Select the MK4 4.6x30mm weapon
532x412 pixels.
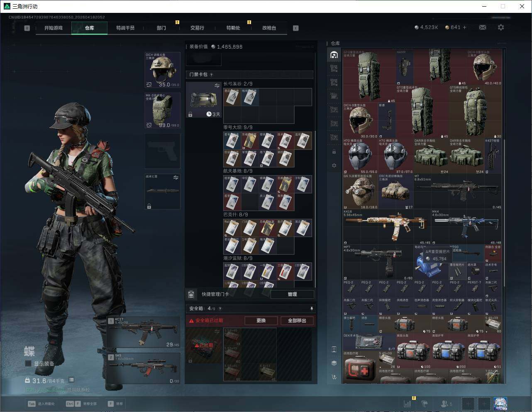tap(467, 227)
